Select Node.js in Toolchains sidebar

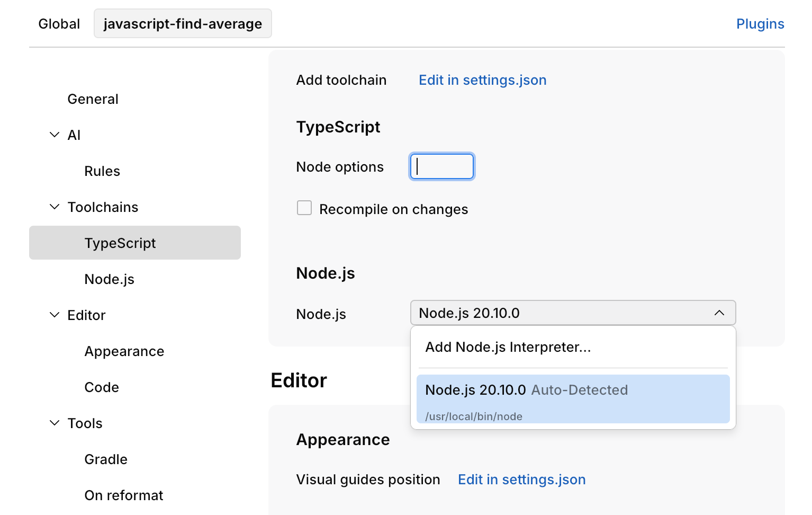pyautogui.click(x=110, y=279)
